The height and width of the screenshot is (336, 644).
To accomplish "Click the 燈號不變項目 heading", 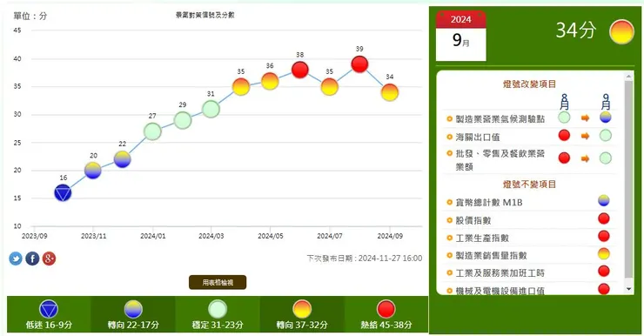I will click(529, 184).
